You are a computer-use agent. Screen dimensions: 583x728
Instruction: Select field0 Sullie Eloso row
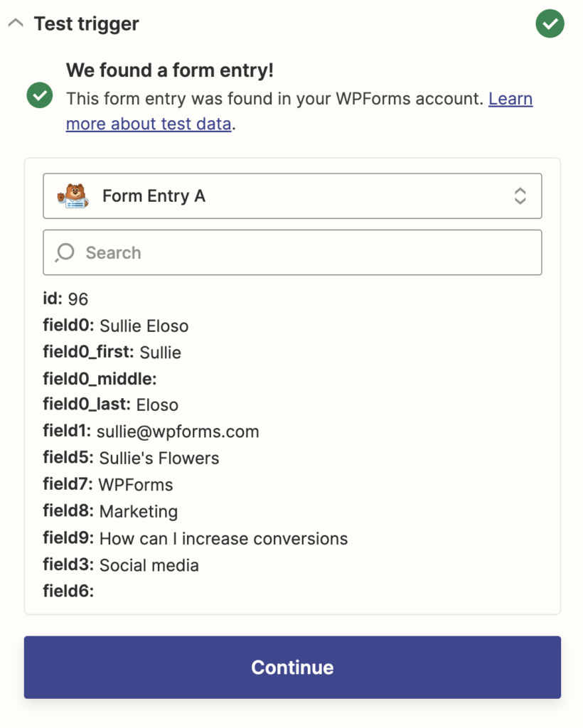[x=116, y=326]
